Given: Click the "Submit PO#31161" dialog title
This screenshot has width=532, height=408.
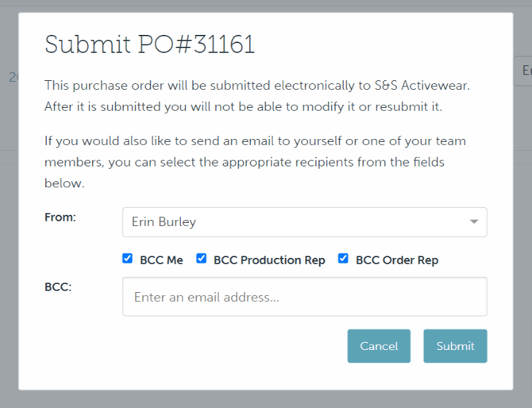Looking at the screenshot, I should (149, 44).
